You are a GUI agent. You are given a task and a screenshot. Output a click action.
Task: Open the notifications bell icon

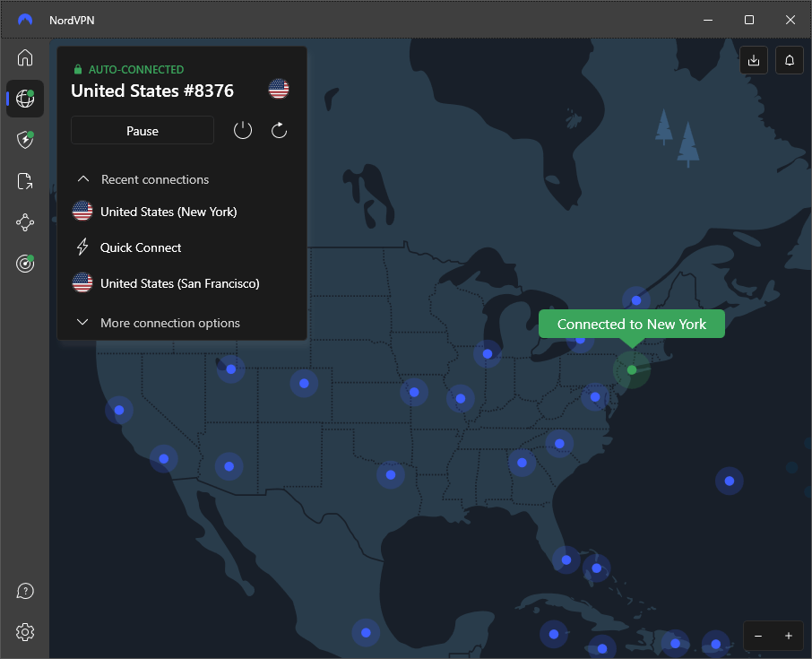click(x=790, y=60)
